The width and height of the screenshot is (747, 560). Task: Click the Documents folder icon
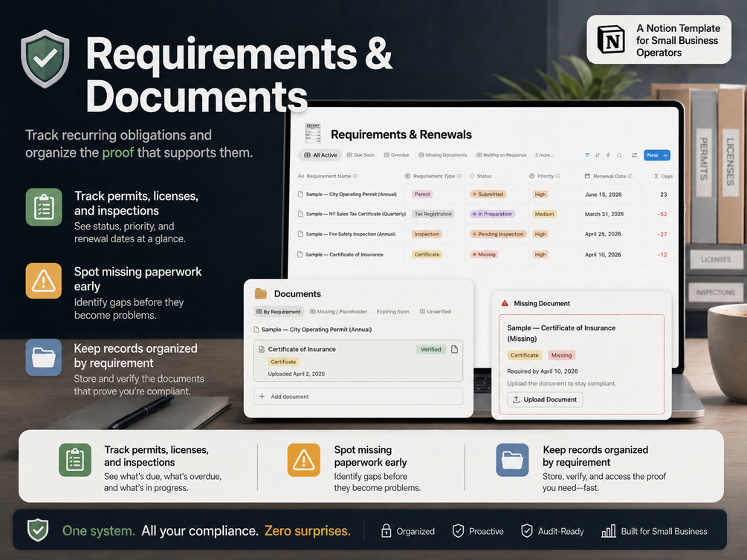[261, 293]
